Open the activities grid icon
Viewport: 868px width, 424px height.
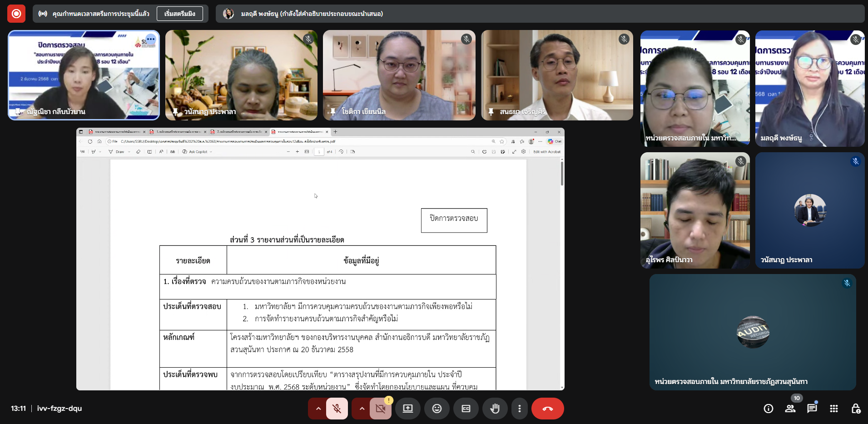tap(834, 409)
